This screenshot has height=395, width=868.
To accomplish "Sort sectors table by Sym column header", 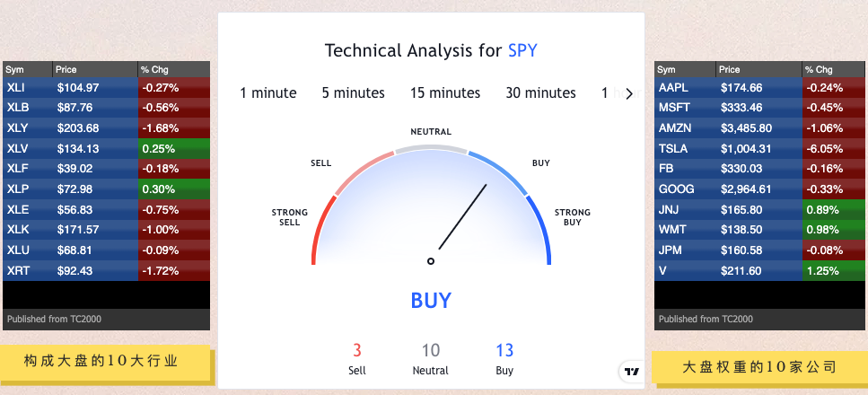I will click(28, 69).
